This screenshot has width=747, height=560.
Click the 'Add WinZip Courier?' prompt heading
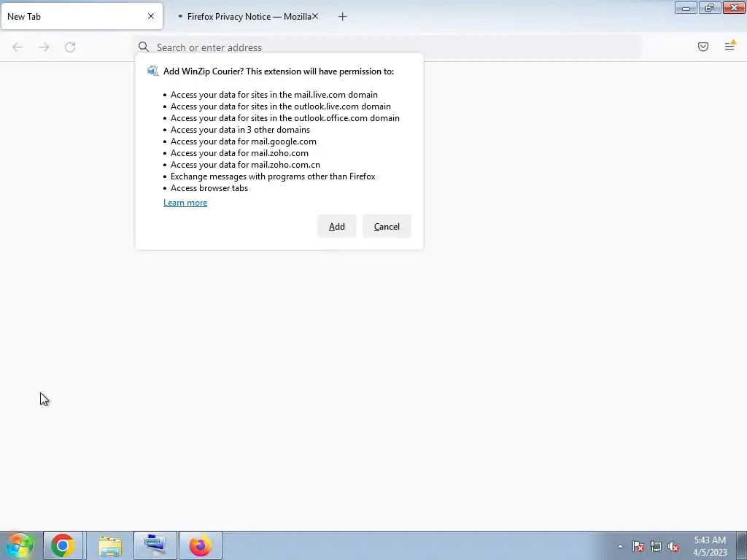point(279,71)
